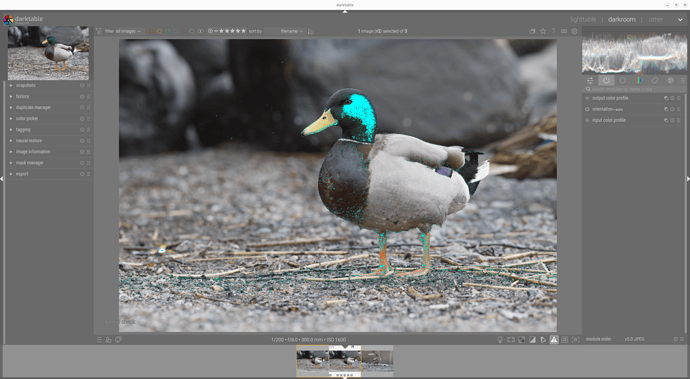Open quick presets menu at bottom left
Screen dimensions: 690x379
click(99, 340)
